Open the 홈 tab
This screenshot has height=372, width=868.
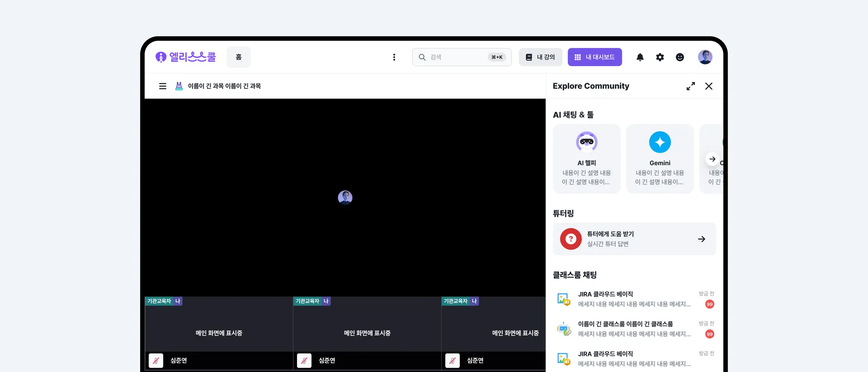click(x=239, y=57)
